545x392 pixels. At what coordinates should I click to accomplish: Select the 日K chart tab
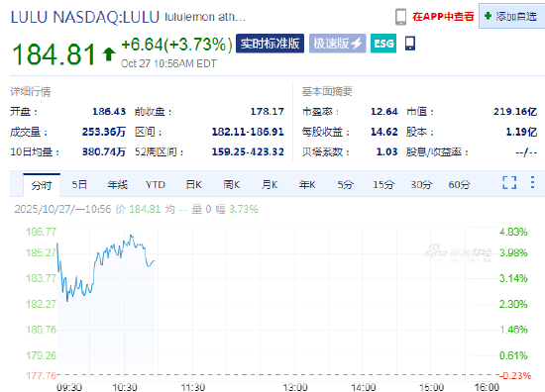(193, 184)
